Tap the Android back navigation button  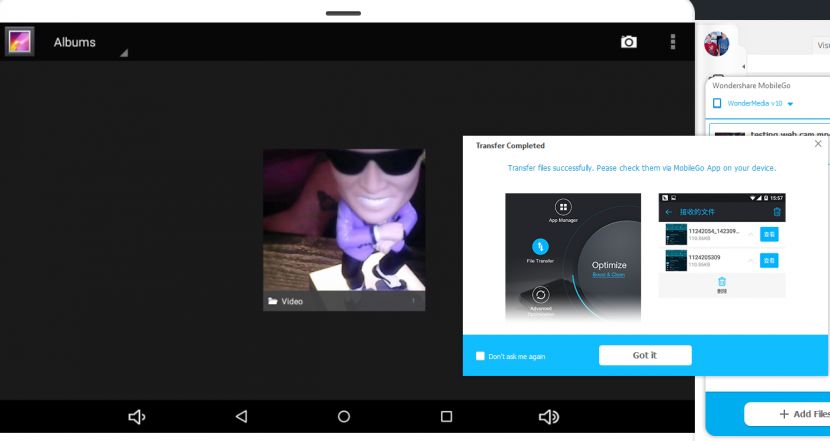click(x=241, y=417)
